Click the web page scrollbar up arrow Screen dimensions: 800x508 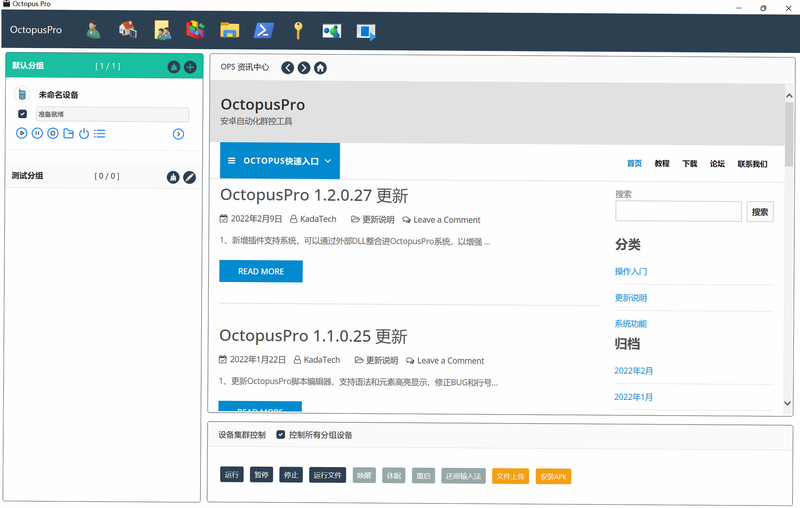coord(789,95)
